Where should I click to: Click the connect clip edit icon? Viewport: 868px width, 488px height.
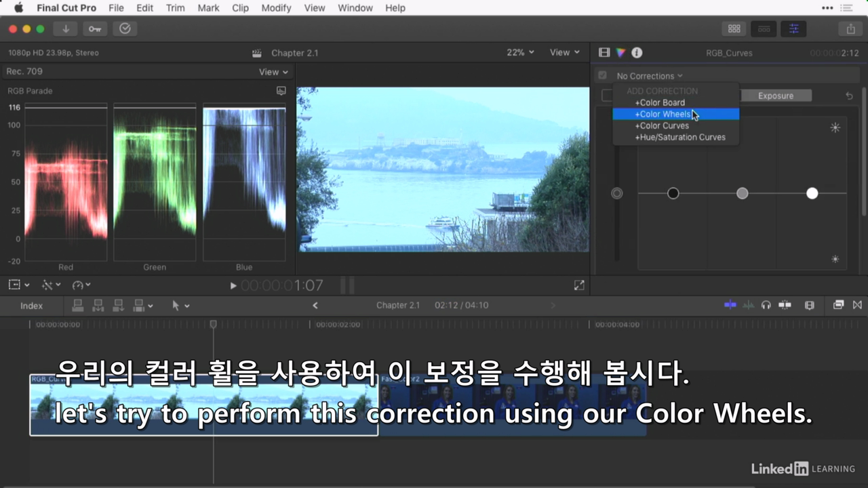coord(78,306)
